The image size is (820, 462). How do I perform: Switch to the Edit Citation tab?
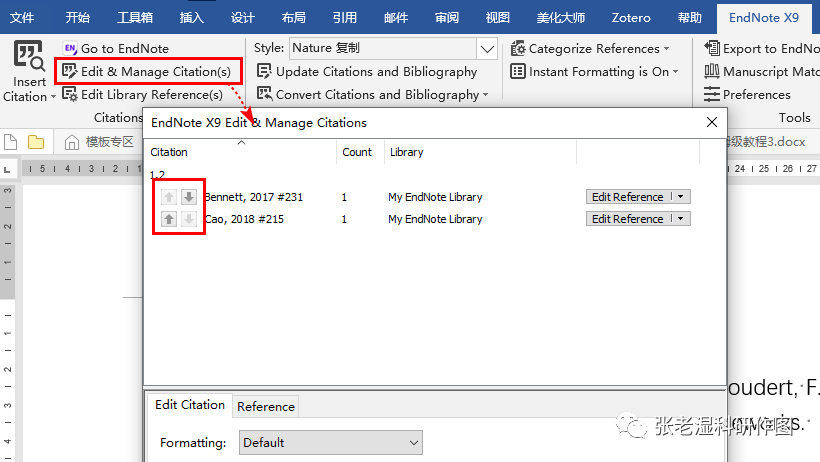tap(190, 405)
